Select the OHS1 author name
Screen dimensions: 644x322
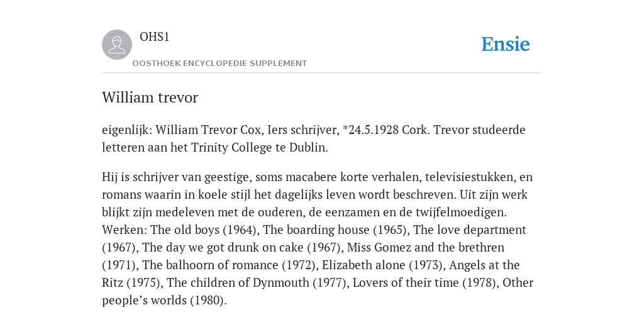[155, 37]
